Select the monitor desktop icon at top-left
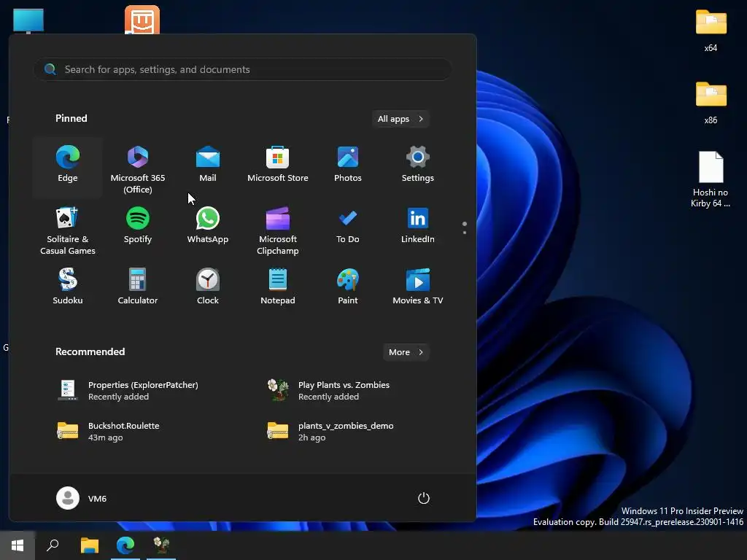This screenshot has height=560, width=747. [x=28, y=21]
